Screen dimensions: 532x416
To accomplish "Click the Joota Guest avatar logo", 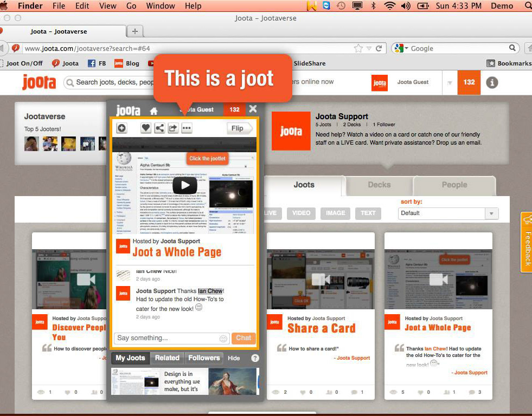I will (x=379, y=83).
